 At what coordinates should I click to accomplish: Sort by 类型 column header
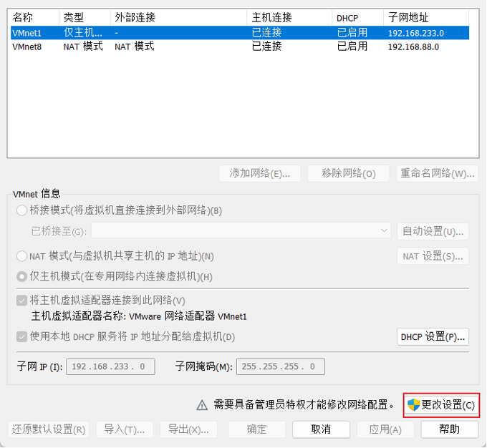tap(85, 17)
